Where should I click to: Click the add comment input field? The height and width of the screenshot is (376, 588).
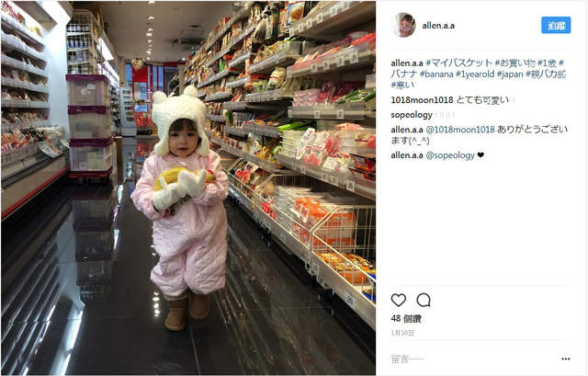[472, 359]
